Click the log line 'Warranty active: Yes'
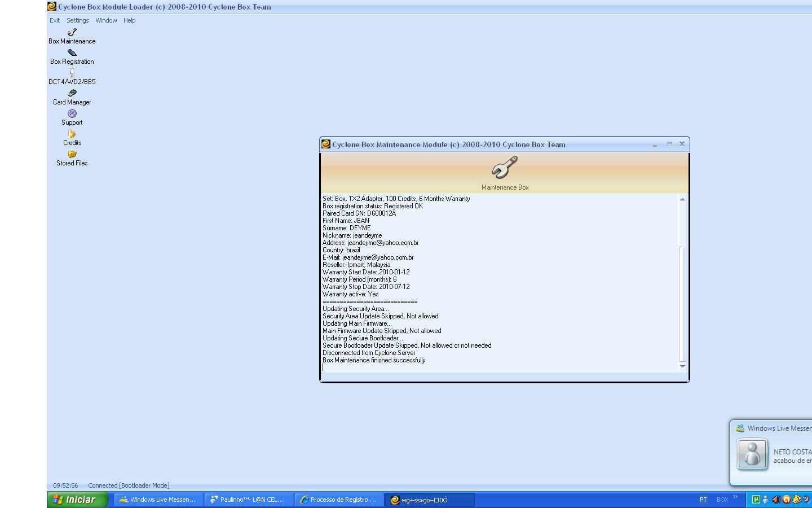Viewport: 812px width, 508px height. click(x=351, y=294)
